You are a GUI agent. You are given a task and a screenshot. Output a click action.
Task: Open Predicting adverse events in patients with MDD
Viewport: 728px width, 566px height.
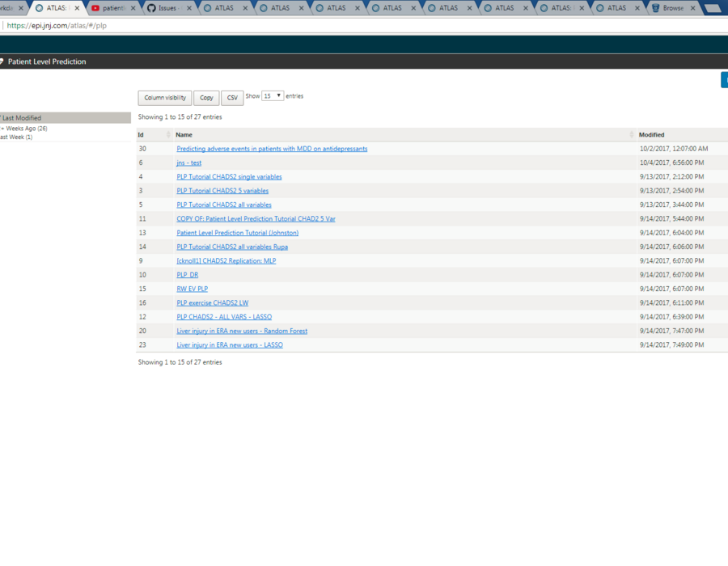272,149
